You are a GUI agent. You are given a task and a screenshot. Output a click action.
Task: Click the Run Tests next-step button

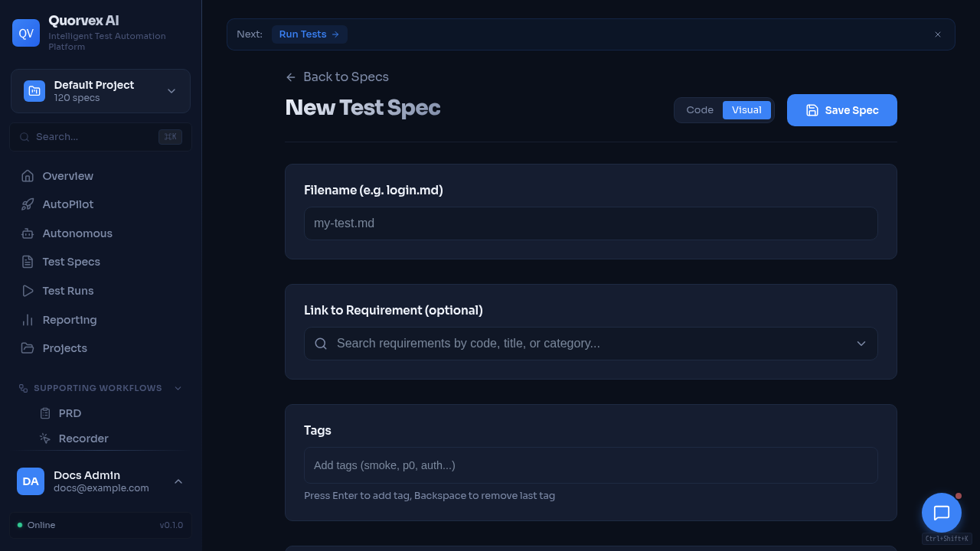coord(309,34)
